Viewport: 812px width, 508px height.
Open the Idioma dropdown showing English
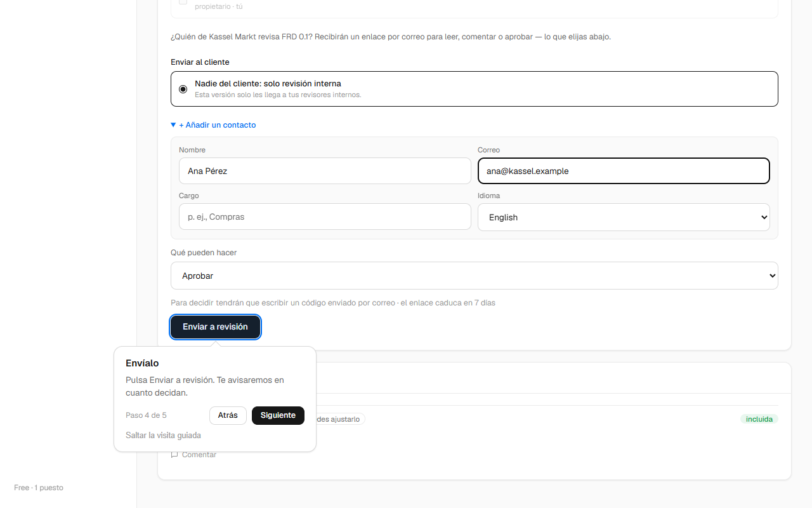pyautogui.click(x=624, y=217)
